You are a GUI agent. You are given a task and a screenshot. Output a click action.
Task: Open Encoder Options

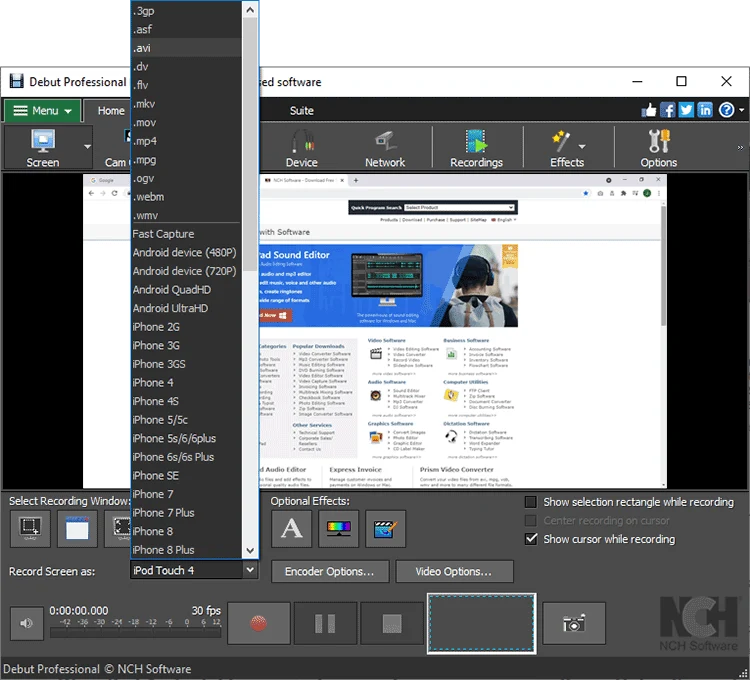[329, 572]
